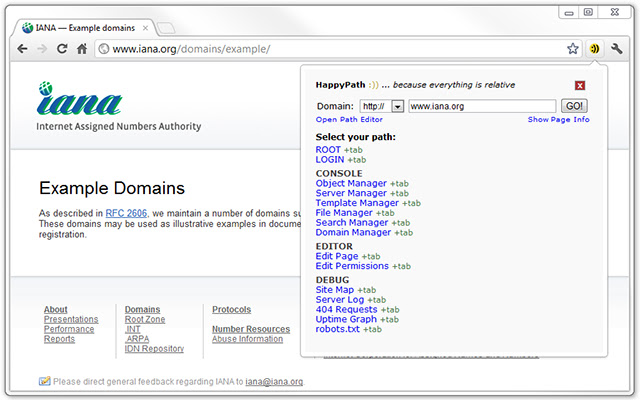Image resolution: width=640 pixels, height=400 pixels.
Task: Select Edit Permissions path
Action: 352,266
